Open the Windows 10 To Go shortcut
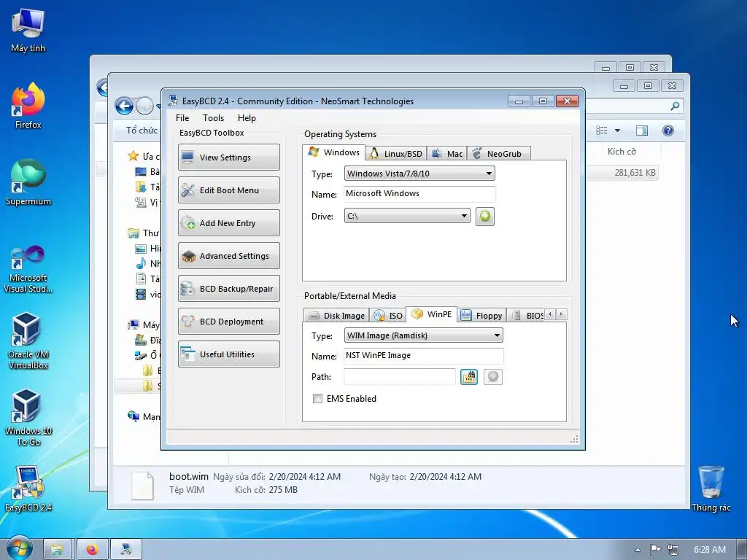Screen dimensions: 747x560 [28, 418]
